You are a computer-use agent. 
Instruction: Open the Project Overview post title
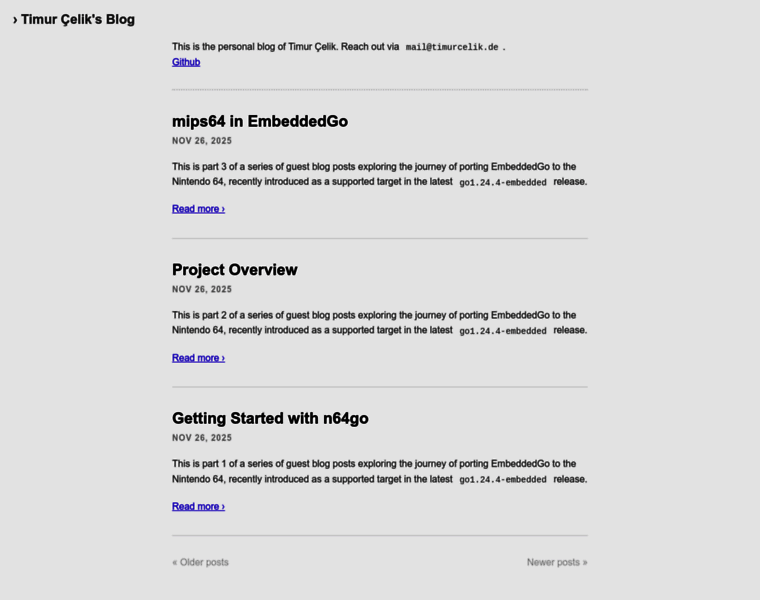235,270
